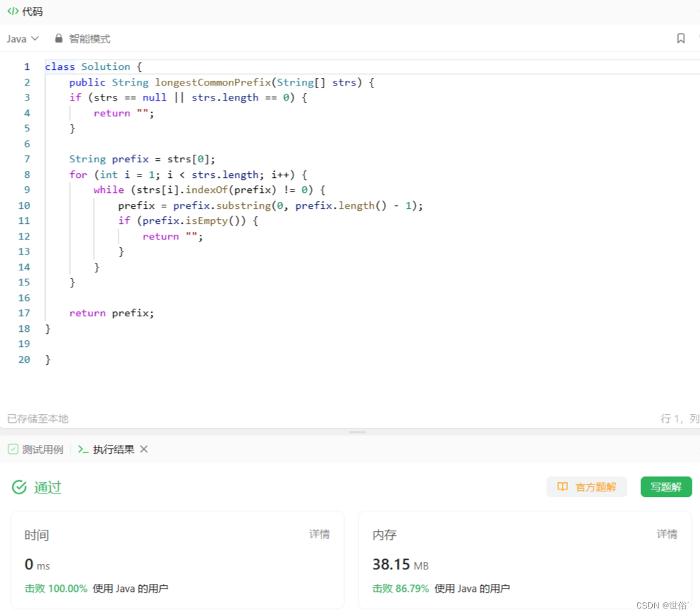Open the Java language dropdown
Image resolution: width=700 pixels, height=616 pixels.
coord(23,39)
